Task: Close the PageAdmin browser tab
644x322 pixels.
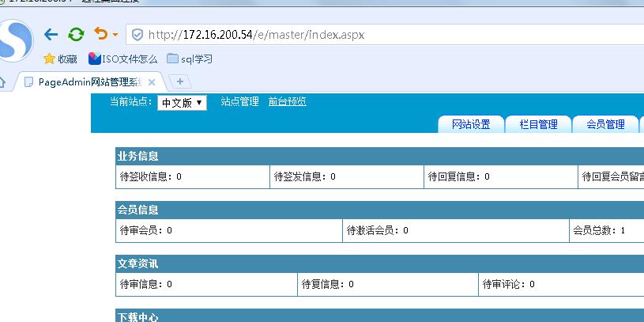Action: click(x=151, y=82)
